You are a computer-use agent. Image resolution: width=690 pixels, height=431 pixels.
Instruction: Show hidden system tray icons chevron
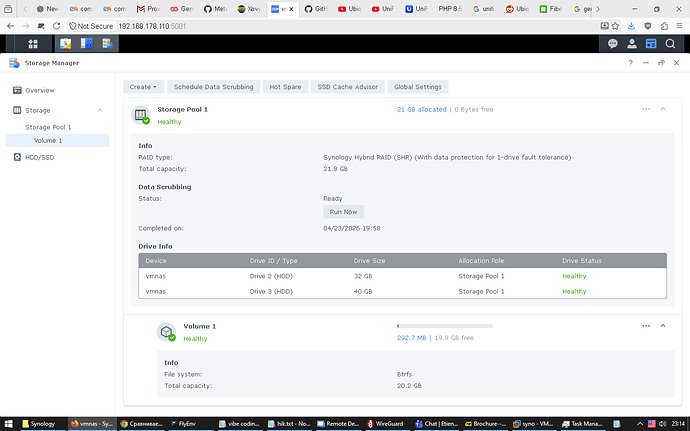(640, 424)
